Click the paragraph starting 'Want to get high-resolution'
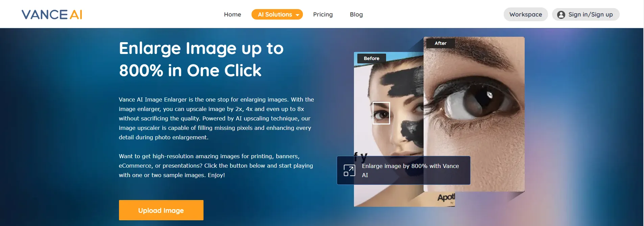 (216, 166)
